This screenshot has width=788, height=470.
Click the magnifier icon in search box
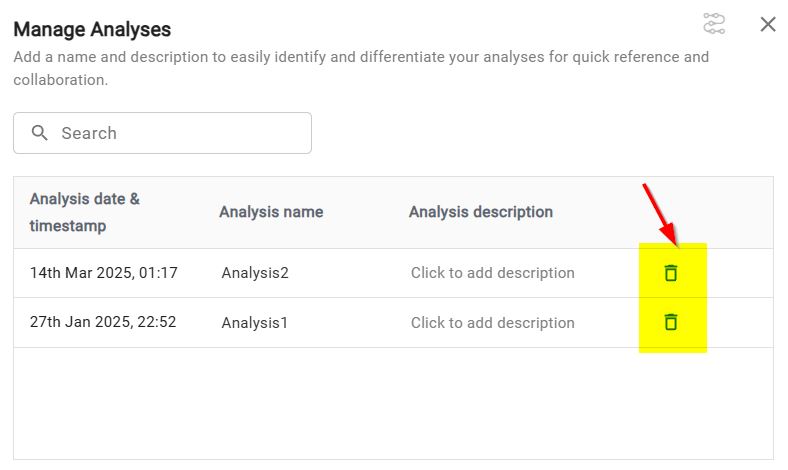tap(40, 133)
